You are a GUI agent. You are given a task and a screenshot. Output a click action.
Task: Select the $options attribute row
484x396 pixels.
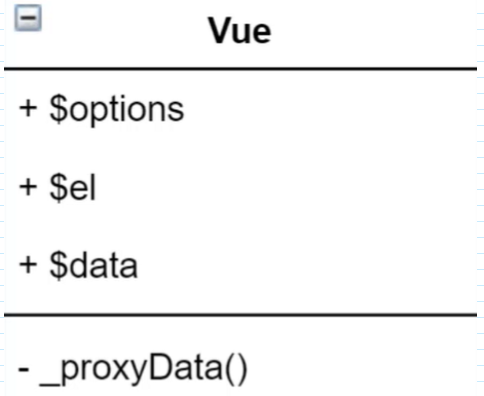(x=240, y=109)
